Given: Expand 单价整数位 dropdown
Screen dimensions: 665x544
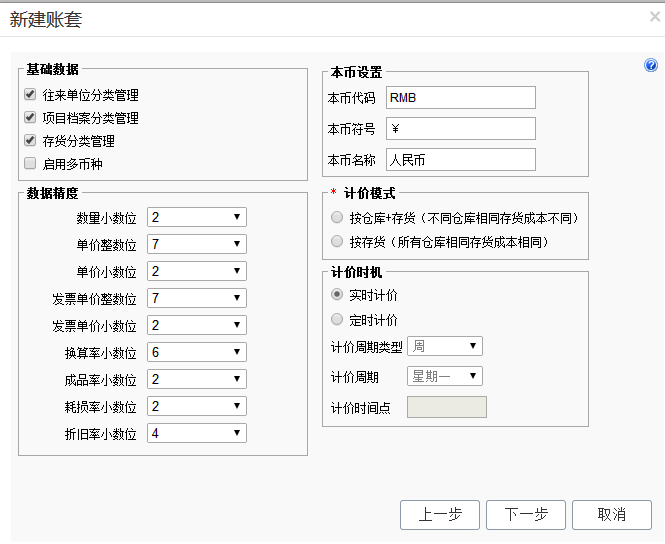Looking at the screenshot, I should [x=196, y=244].
